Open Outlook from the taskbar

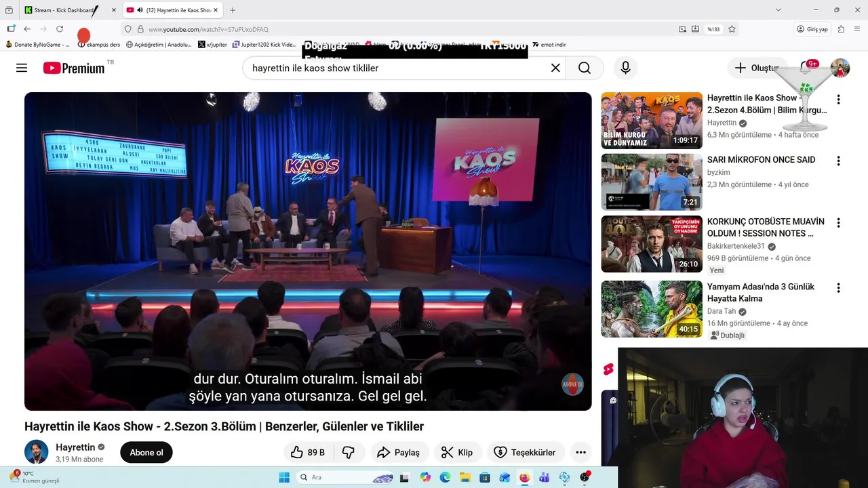click(505, 477)
